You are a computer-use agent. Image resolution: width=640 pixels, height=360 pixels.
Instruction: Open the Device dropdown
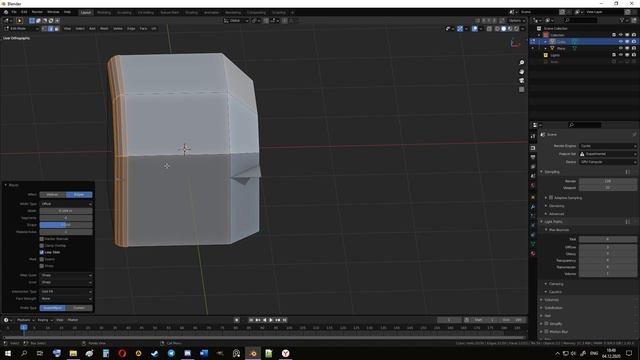tap(608, 162)
